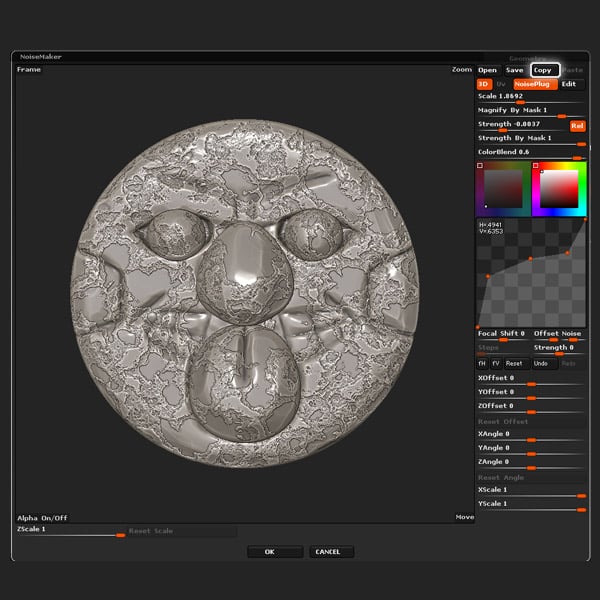Toggle Alpha On/Off
Viewport: 600px width, 600px height.
(42, 517)
